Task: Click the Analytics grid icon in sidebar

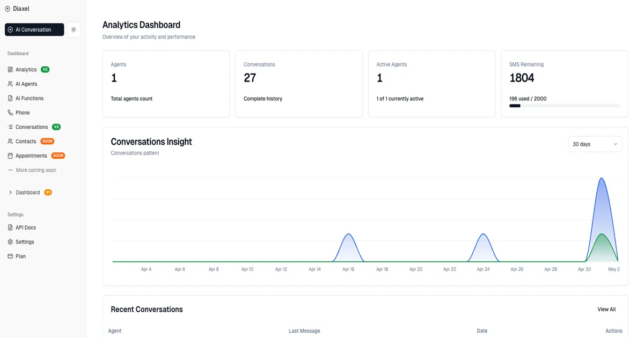Action: point(10,70)
